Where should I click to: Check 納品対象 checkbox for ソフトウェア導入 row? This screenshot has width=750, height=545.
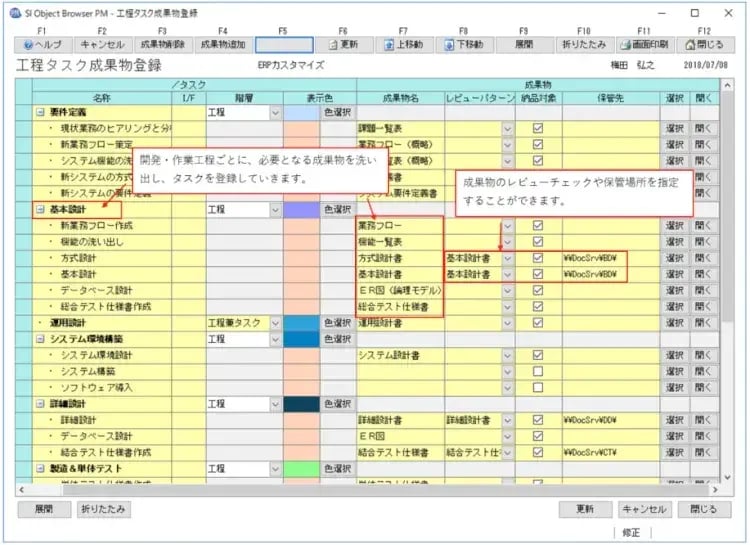pyautogui.click(x=538, y=387)
